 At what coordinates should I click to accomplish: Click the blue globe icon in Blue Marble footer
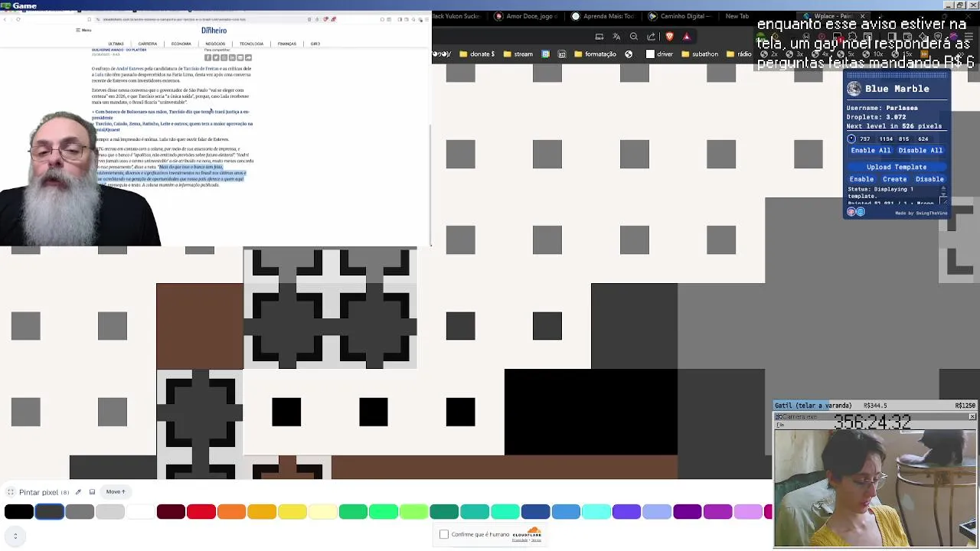[x=861, y=212]
